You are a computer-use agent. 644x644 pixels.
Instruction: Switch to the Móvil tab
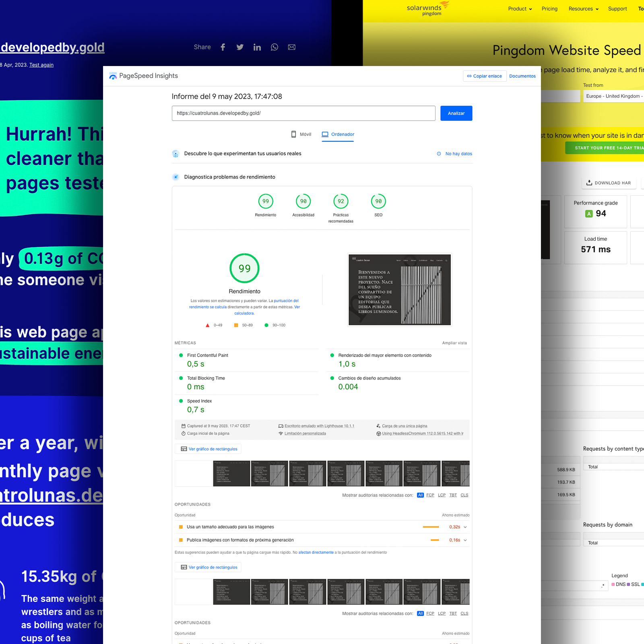tap(301, 134)
